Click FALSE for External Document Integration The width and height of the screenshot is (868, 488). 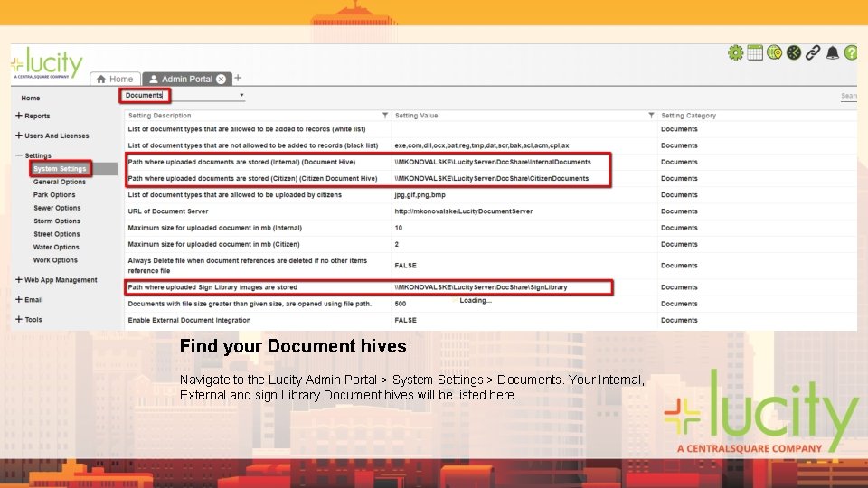point(405,320)
